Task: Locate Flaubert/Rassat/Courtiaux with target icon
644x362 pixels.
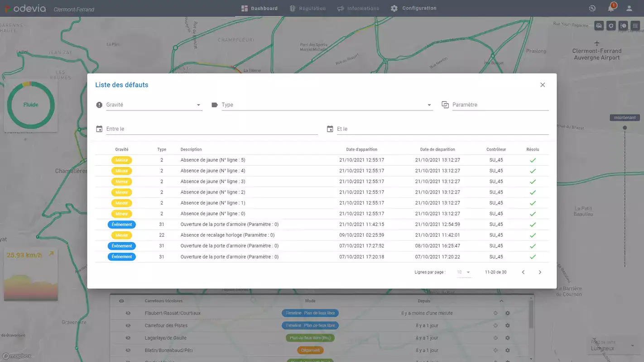Action: (495, 313)
